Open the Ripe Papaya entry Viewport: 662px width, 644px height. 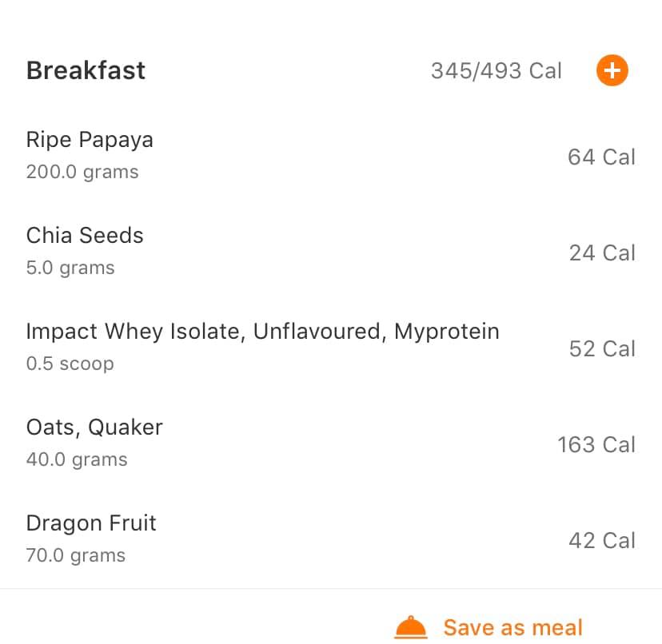(x=90, y=140)
